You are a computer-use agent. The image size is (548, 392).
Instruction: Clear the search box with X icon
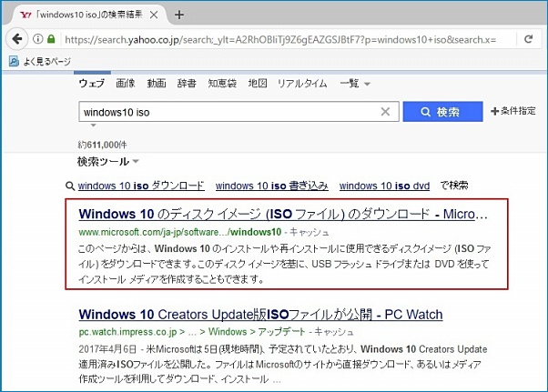pos(385,112)
